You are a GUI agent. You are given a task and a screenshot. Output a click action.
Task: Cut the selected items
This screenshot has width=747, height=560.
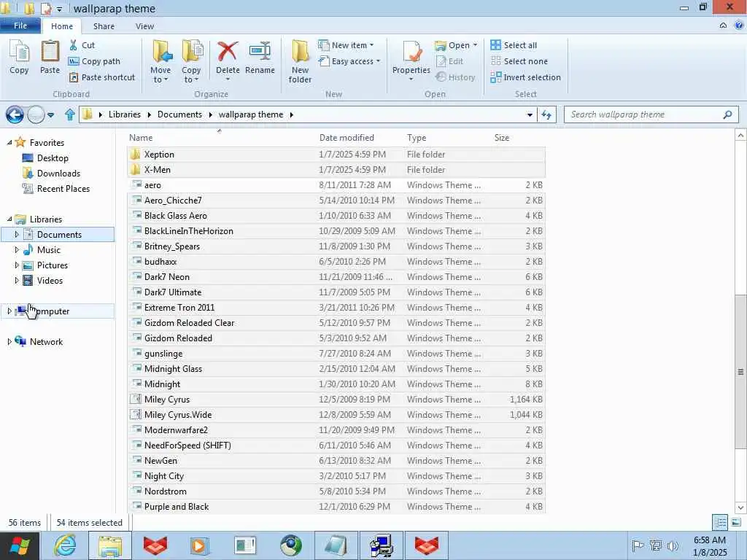click(82, 45)
